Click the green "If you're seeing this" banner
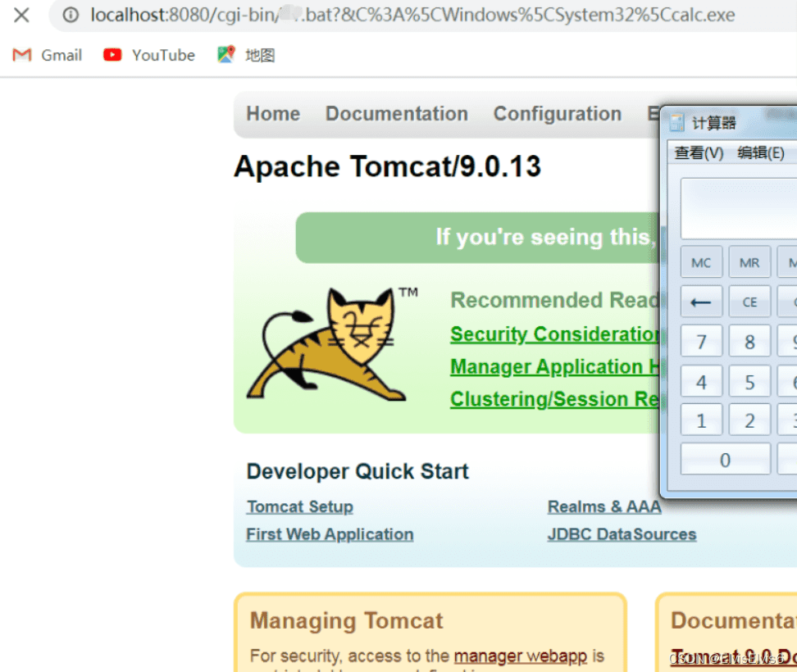Screen dimensions: 797x672 [477, 237]
